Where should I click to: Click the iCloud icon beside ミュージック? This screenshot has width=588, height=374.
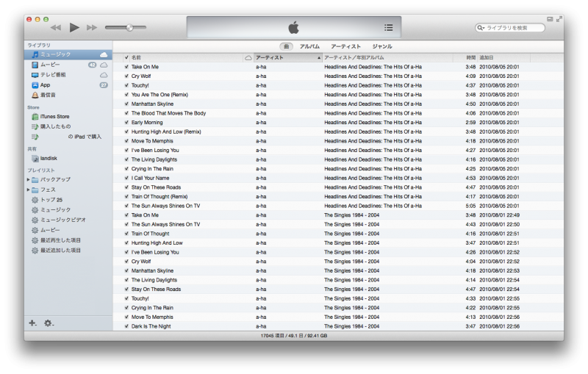(104, 54)
